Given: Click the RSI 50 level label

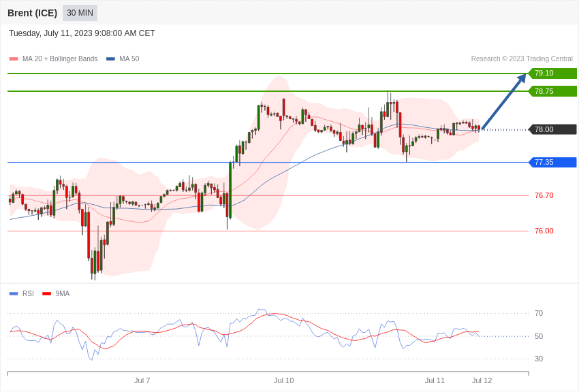Looking at the screenshot, I should click(x=539, y=336).
